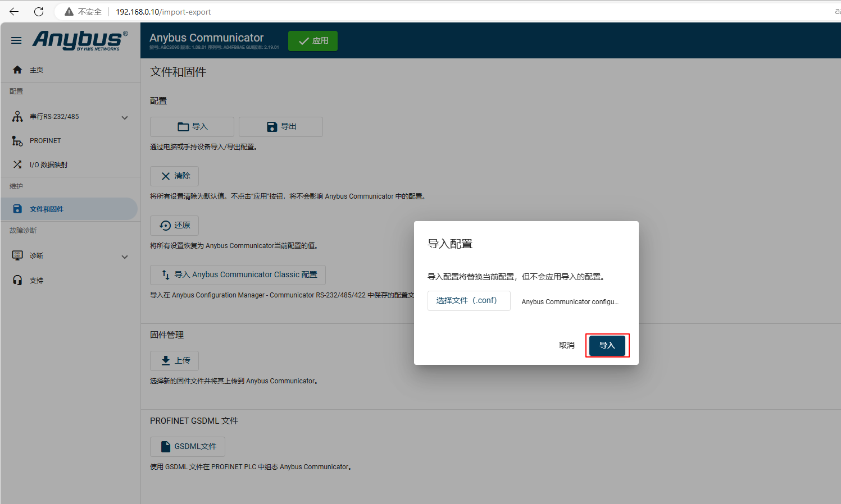Click the 导出 export button
Image resolution: width=841 pixels, height=504 pixels.
(281, 127)
